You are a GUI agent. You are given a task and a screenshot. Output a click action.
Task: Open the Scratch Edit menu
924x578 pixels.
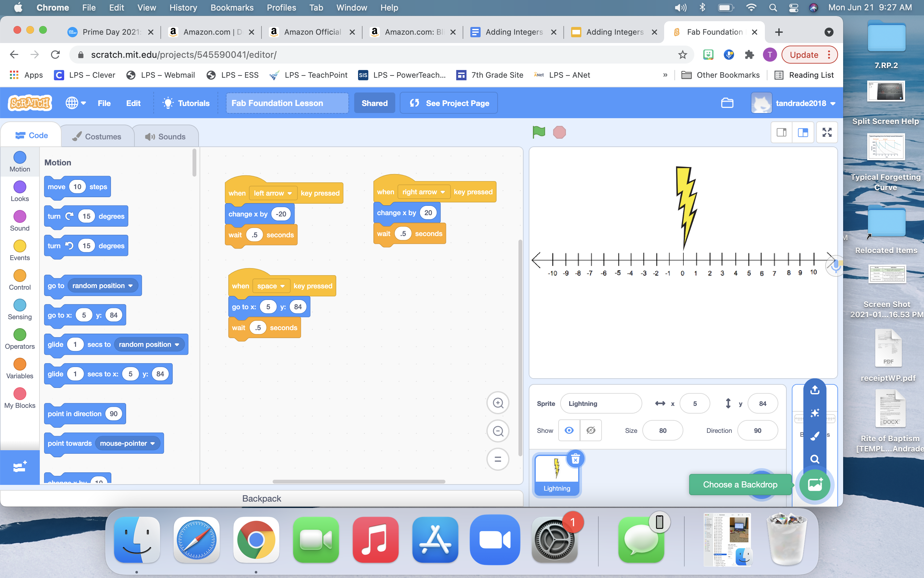133,103
